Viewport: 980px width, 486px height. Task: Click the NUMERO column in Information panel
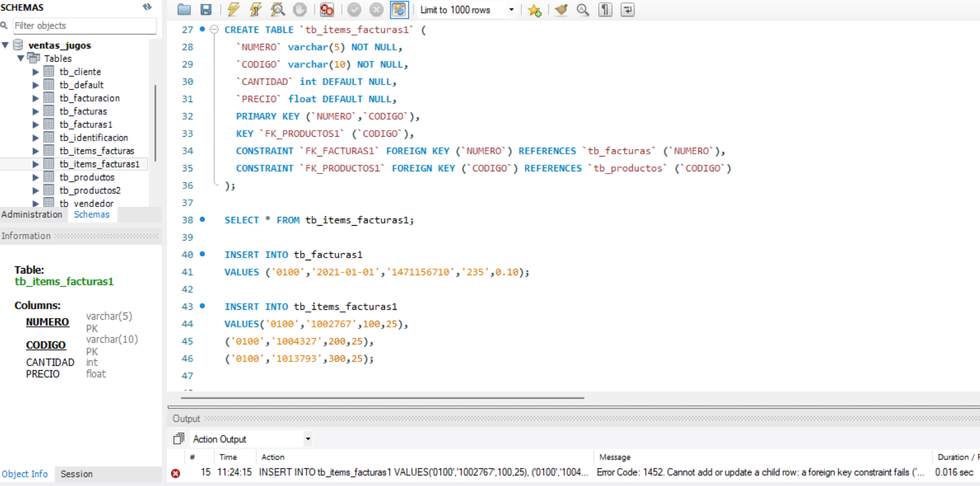pos(47,322)
